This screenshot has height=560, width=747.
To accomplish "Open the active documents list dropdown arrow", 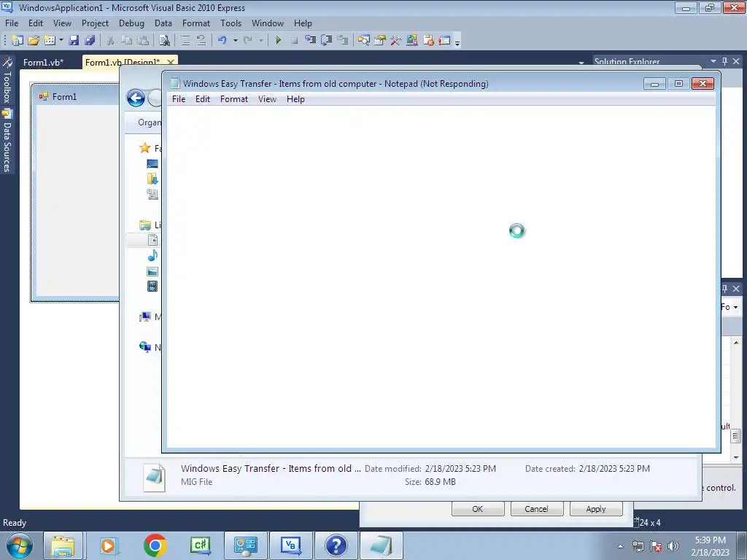I will 581,63.
